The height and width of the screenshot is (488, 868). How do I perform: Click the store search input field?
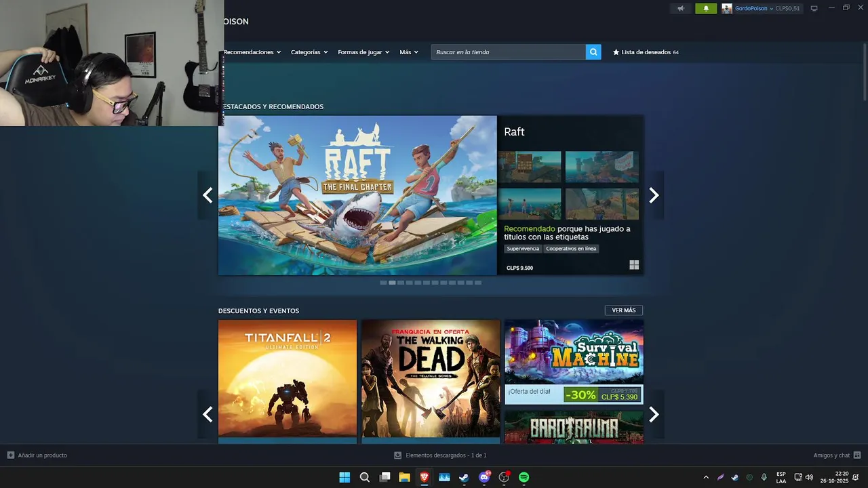tap(509, 52)
